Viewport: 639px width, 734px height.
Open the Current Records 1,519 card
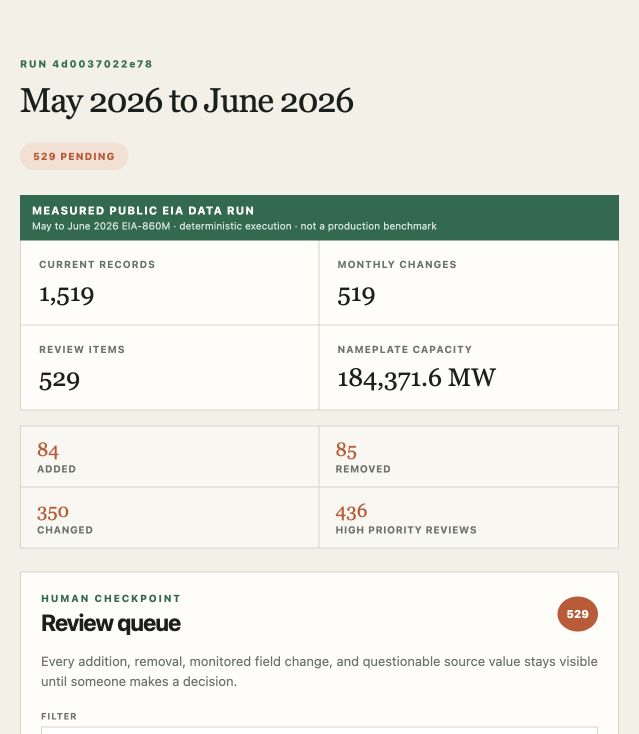point(169,283)
